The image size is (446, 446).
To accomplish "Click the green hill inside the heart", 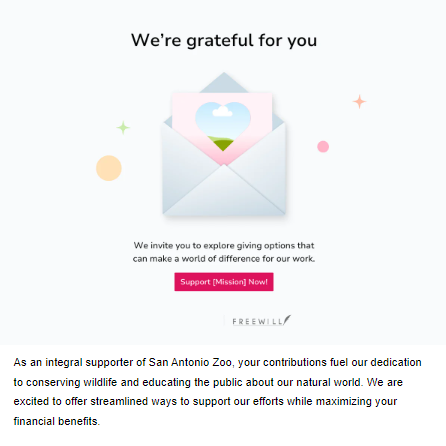I will (223, 143).
